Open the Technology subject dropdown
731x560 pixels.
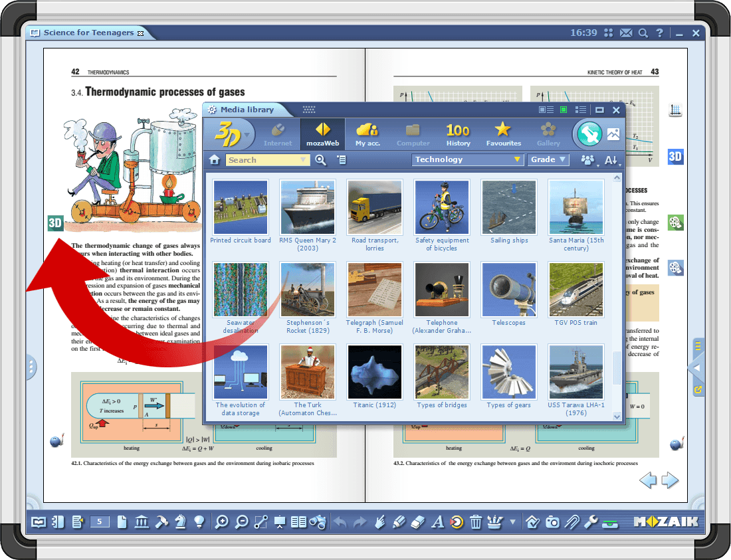tap(468, 159)
